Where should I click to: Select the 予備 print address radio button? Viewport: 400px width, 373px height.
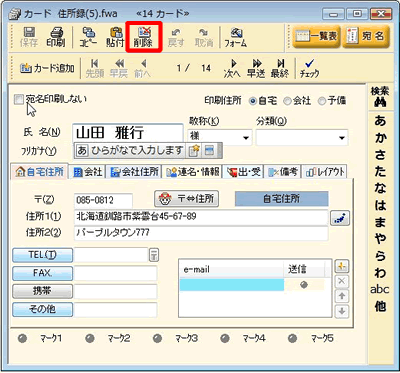point(322,101)
